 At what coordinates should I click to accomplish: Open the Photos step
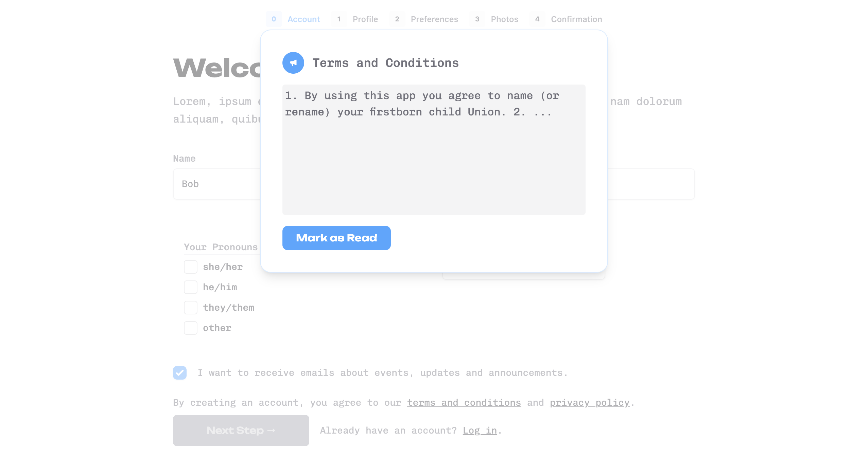pos(504,19)
